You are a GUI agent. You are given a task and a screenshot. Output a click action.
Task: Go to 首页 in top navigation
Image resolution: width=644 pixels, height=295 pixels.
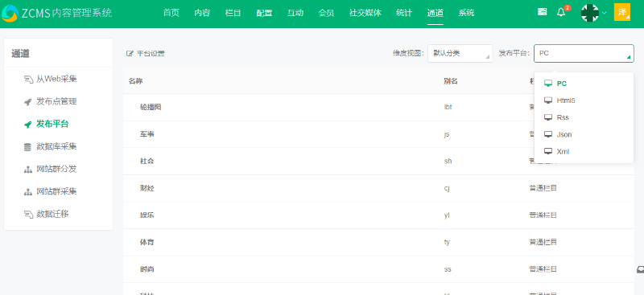pyautogui.click(x=171, y=13)
